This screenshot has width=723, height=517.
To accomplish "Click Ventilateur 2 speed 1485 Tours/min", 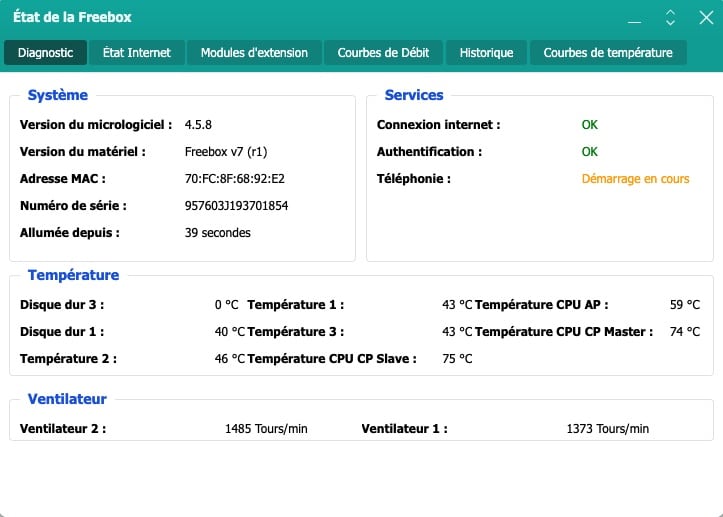I will click(x=266, y=429).
